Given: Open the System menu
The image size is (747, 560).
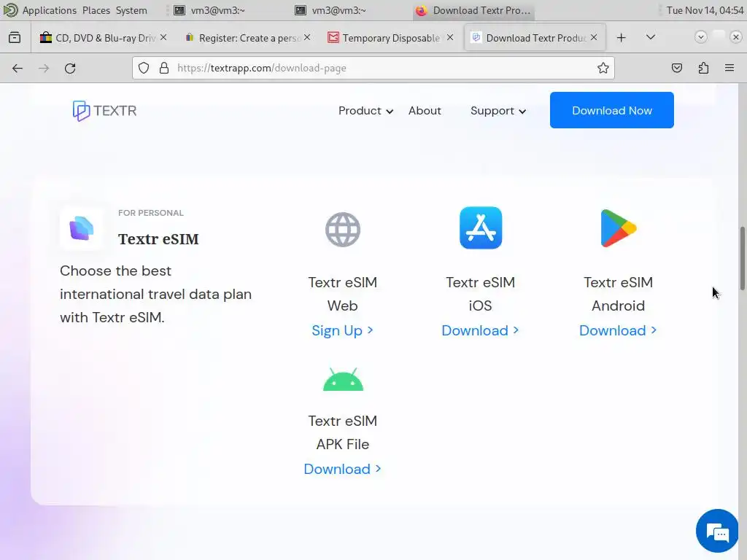Looking at the screenshot, I should tap(131, 10).
